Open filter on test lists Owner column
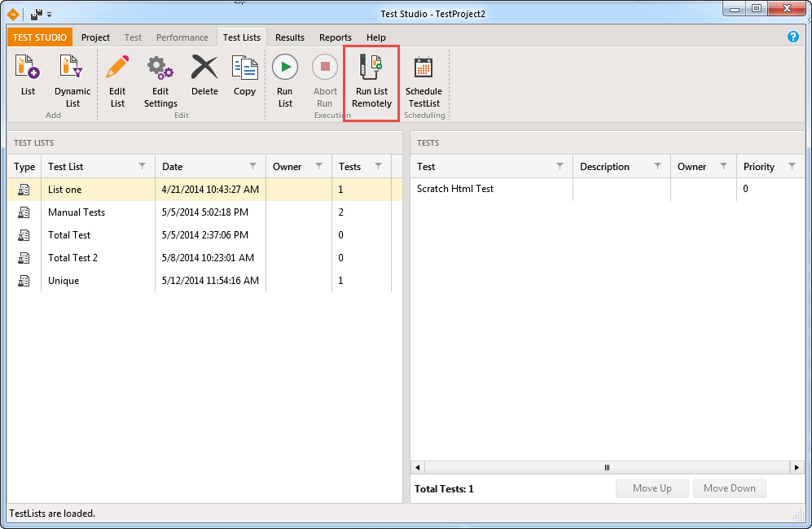812x529 pixels. pos(319,166)
